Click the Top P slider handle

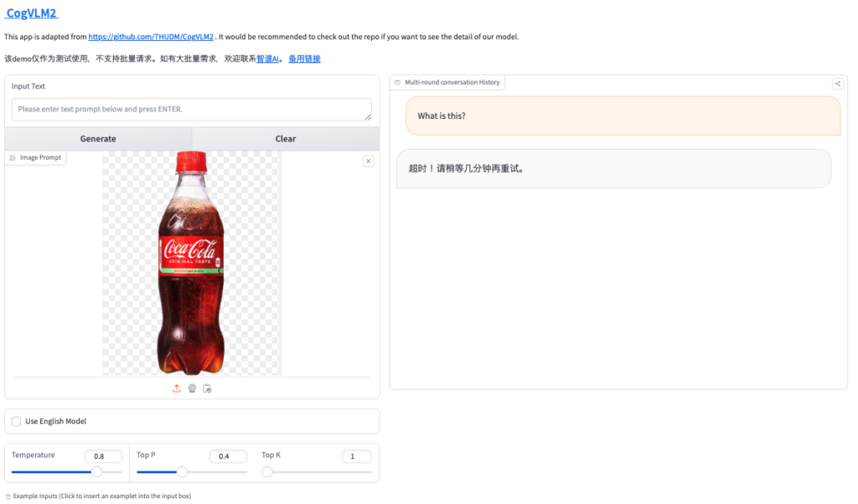[182, 471]
